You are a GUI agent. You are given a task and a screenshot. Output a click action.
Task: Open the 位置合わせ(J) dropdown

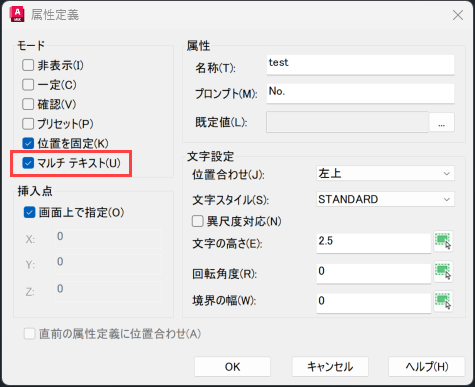click(x=385, y=173)
